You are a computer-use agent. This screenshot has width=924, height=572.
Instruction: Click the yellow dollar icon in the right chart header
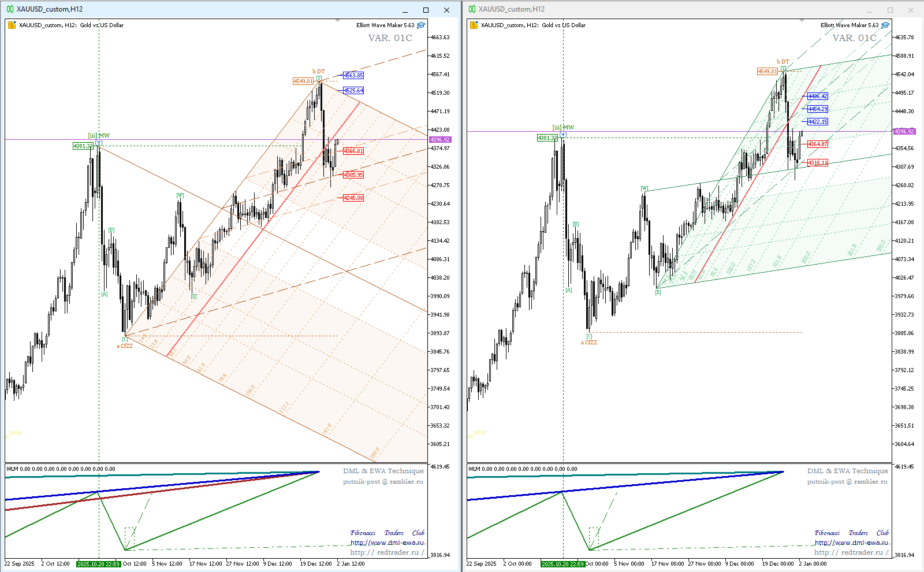(474, 25)
